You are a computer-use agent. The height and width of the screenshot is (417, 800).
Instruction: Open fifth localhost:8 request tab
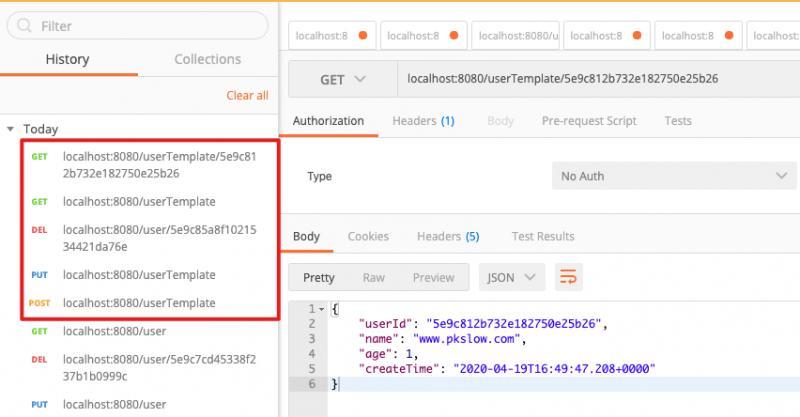[x=698, y=35]
